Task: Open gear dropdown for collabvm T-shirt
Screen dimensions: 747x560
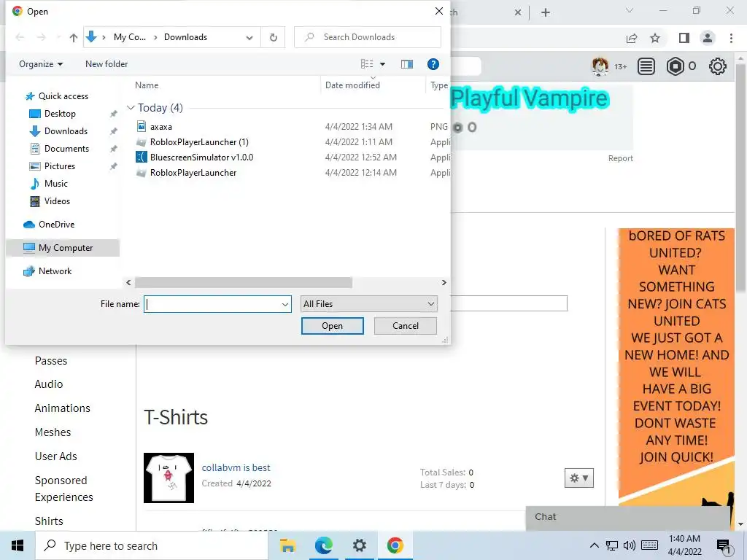Action: point(578,478)
